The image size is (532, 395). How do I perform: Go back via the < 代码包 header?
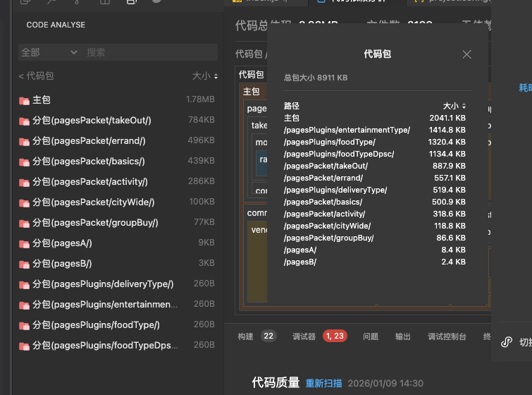[36, 76]
